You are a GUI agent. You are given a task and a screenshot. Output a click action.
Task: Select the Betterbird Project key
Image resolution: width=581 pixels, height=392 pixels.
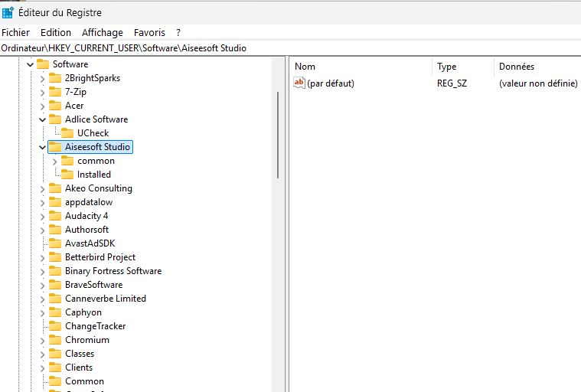tap(100, 257)
